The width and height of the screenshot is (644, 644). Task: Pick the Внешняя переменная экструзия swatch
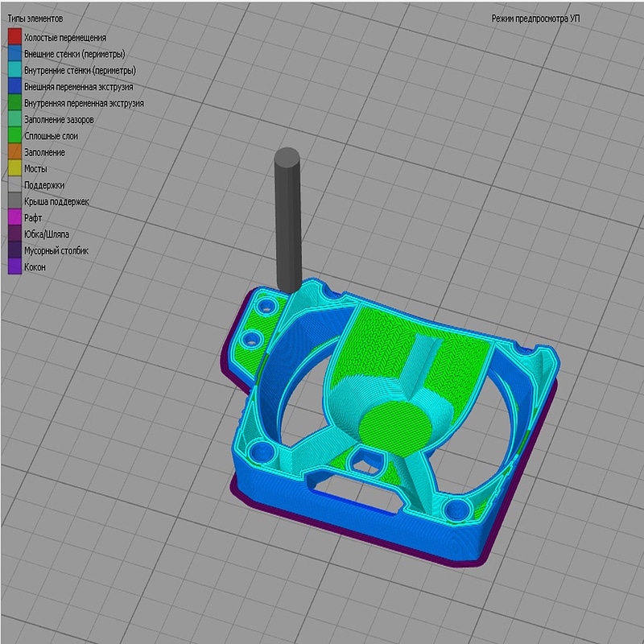(14, 86)
